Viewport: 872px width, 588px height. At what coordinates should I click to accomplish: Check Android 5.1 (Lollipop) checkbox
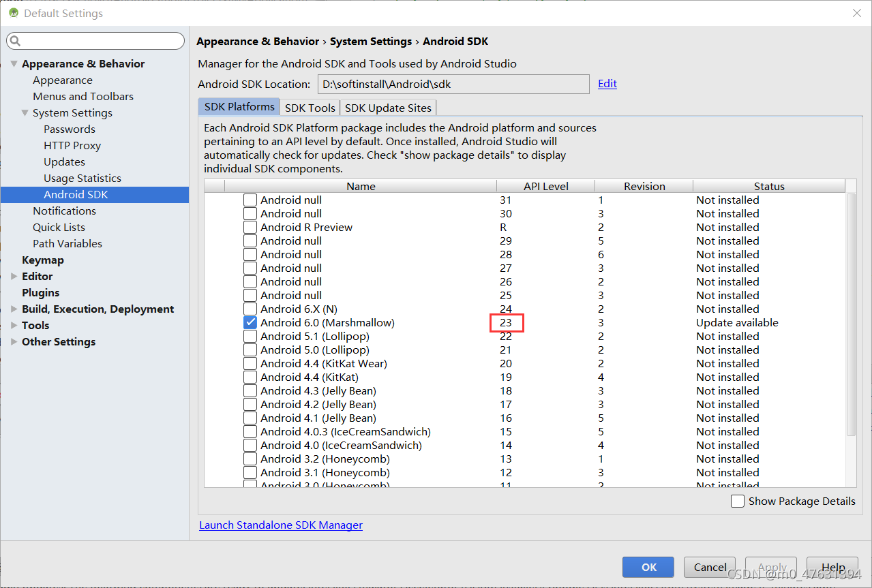tap(250, 337)
